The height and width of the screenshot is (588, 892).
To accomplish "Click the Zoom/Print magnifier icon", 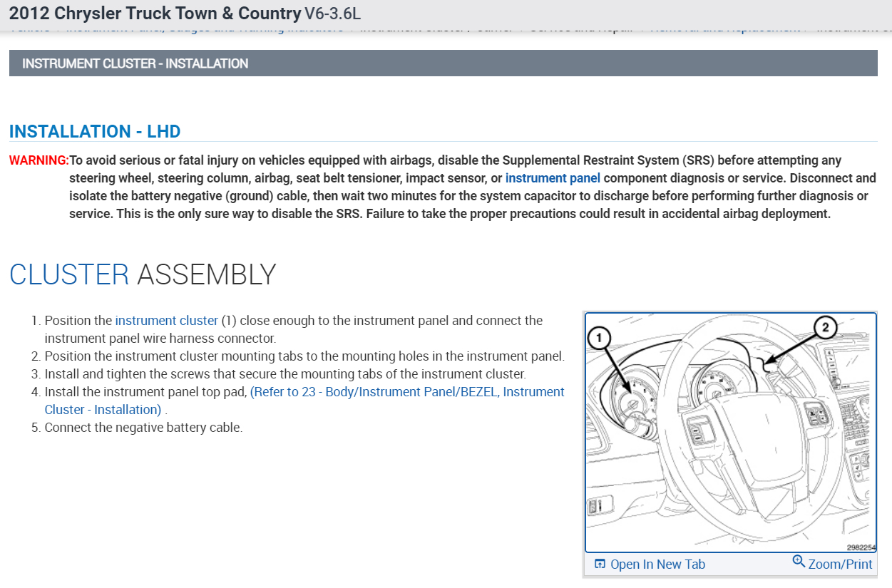I will tap(799, 562).
